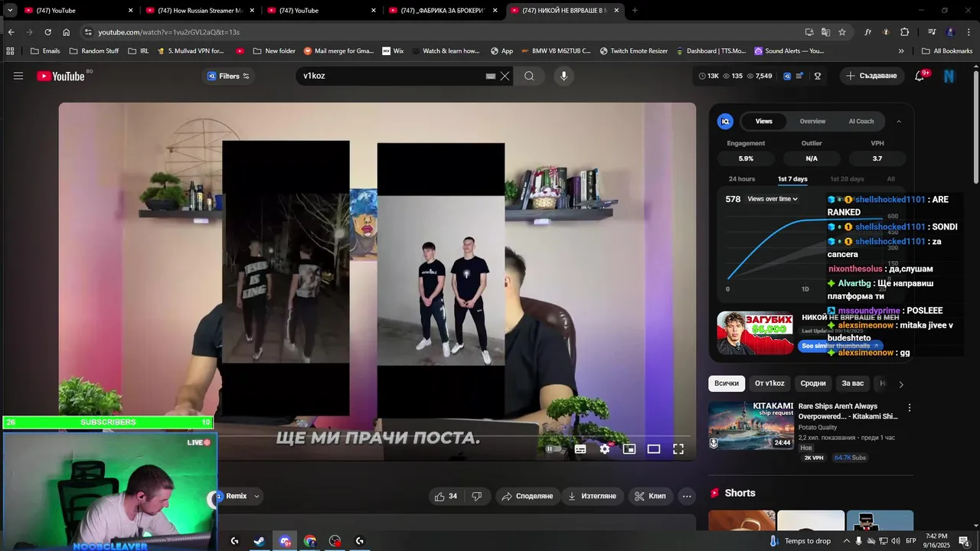Viewport: 980px width, 551px height.
Task: Open the Kitakami ships video thumbnail
Action: (750, 425)
